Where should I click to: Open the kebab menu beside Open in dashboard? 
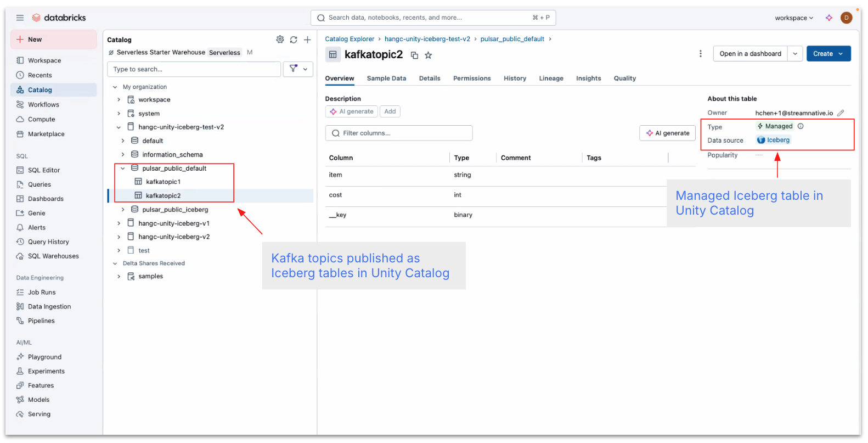700,54
